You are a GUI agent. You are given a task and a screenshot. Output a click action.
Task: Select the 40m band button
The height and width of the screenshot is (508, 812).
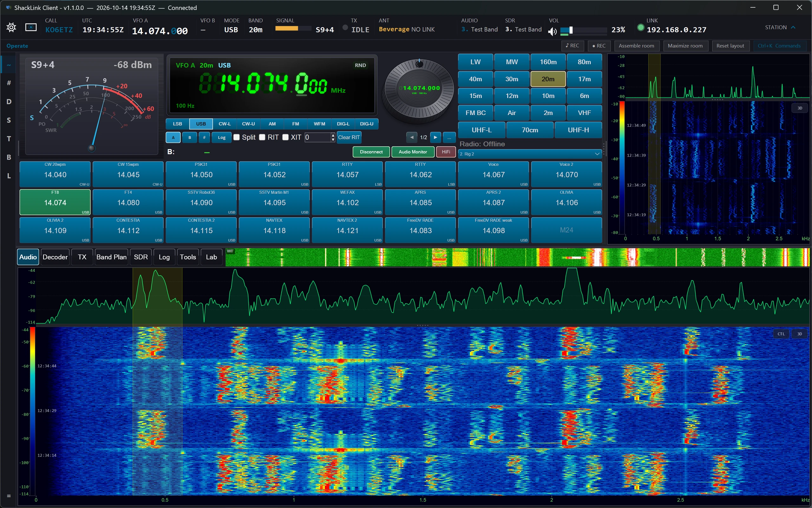coord(475,79)
